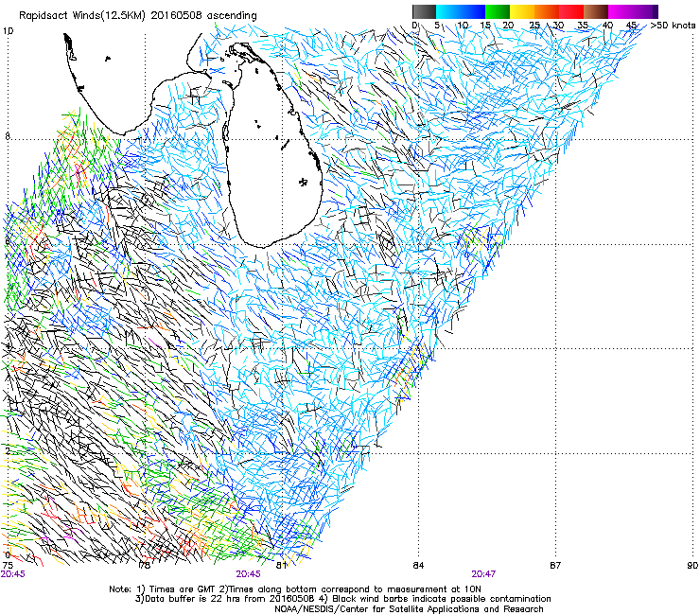Click the '30' tick label on color scale
Screen dimensions: 700x615
(558, 26)
